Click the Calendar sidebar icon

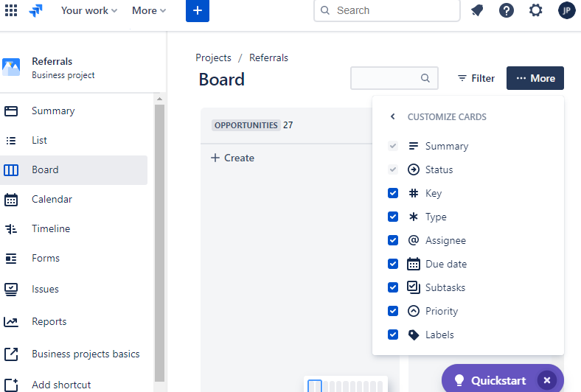pyautogui.click(x=11, y=200)
